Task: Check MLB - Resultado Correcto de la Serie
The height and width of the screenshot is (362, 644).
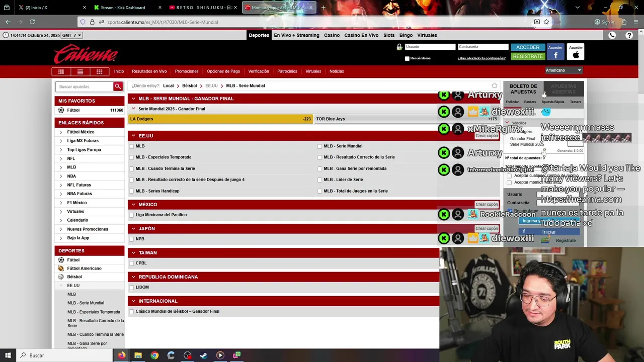Action: click(x=319, y=157)
